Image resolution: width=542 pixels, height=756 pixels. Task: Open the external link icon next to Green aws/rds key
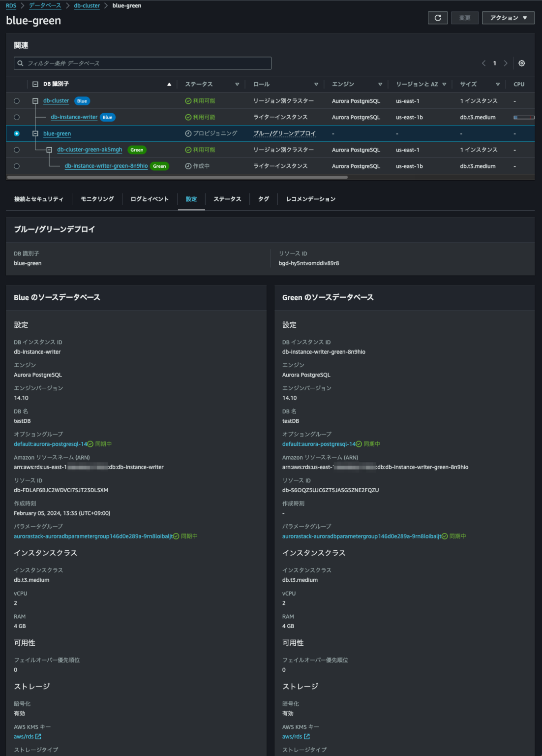(x=307, y=736)
